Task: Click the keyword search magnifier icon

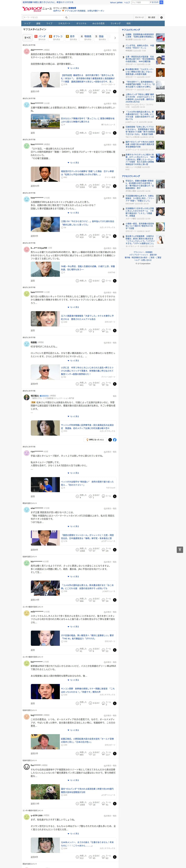Action: point(66,17)
